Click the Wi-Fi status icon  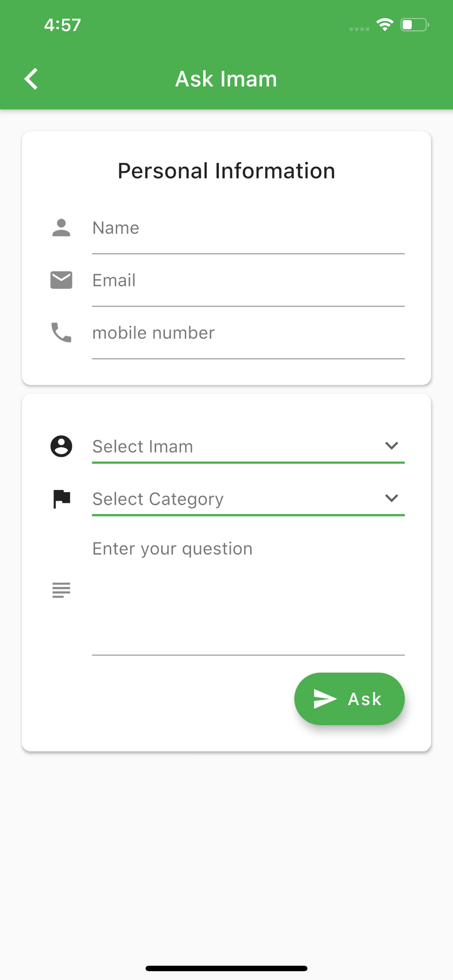point(385,24)
